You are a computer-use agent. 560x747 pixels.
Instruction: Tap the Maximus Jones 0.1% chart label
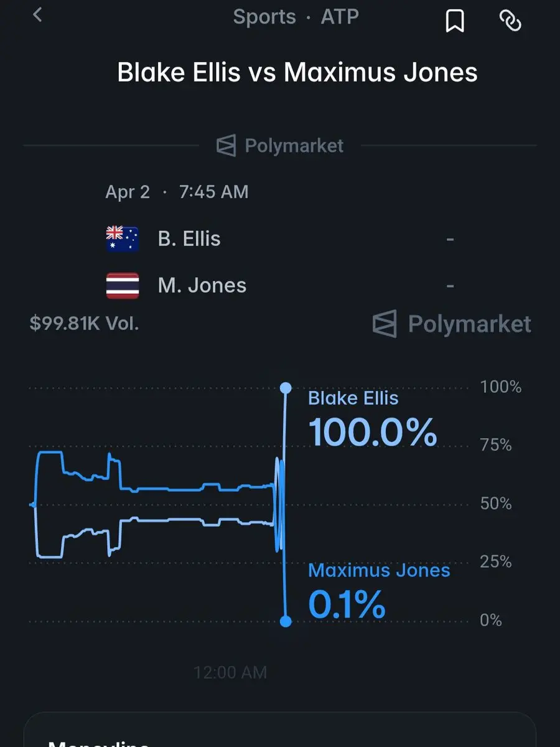[x=379, y=591]
